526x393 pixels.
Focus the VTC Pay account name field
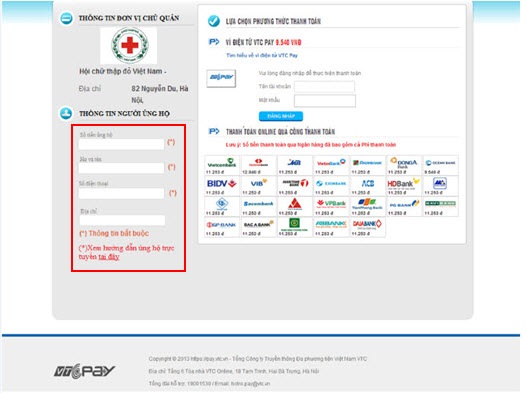(324, 87)
